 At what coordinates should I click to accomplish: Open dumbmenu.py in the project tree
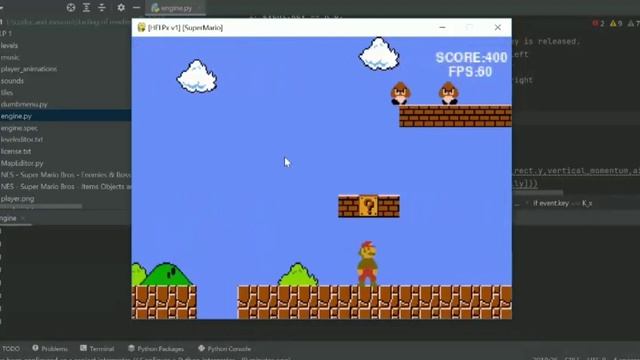coord(24,104)
